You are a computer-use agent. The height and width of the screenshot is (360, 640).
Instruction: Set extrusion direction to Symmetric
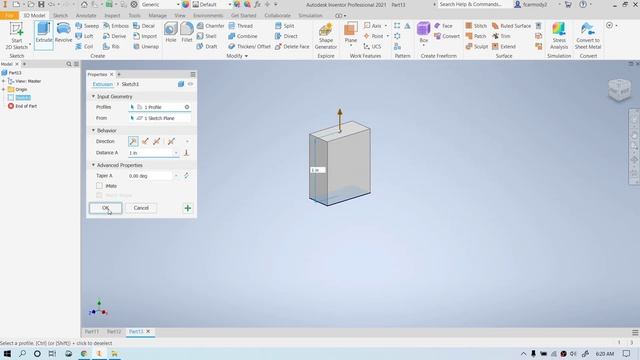[x=157, y=141]
